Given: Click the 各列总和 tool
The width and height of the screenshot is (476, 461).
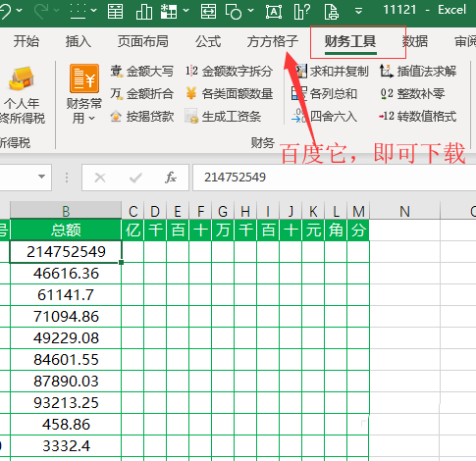Looking at the screenshot, I should tap(324, 94).
